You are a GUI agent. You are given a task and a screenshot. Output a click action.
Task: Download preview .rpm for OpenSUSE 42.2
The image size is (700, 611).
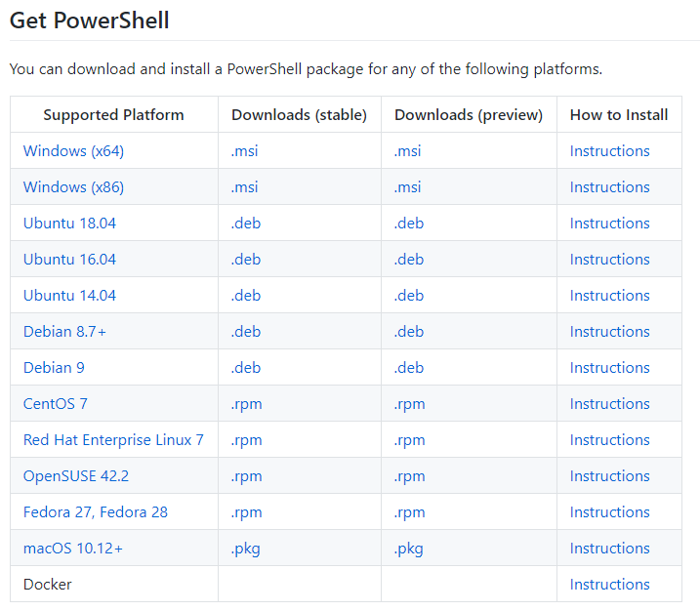pyautogui.click(x=409, y=477)
